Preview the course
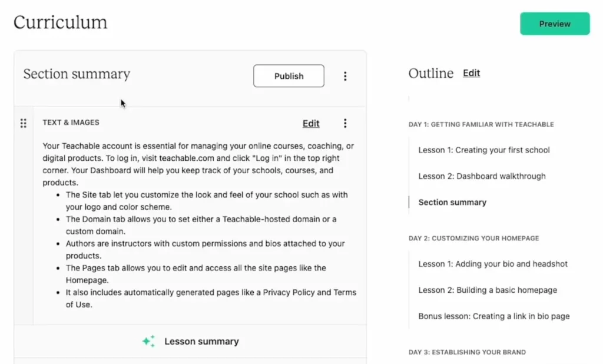The height and width of the screenshot is (364, 603). pyautogui.click(x=554, y=24)
